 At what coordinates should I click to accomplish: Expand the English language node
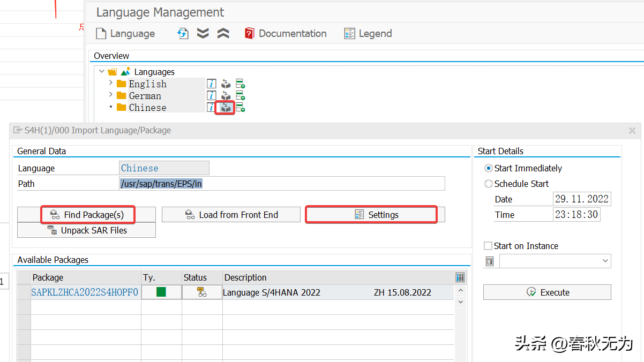[x=110, y=83]
